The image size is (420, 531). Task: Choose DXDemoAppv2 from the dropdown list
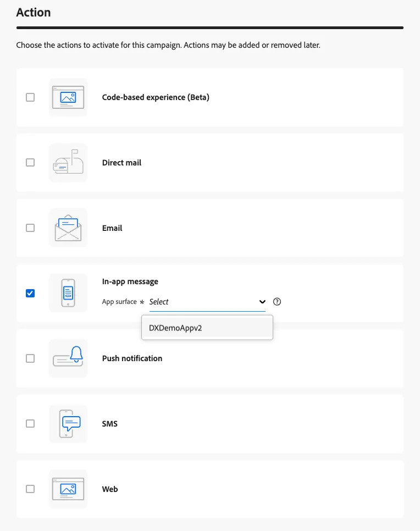(x=207, y=328)
